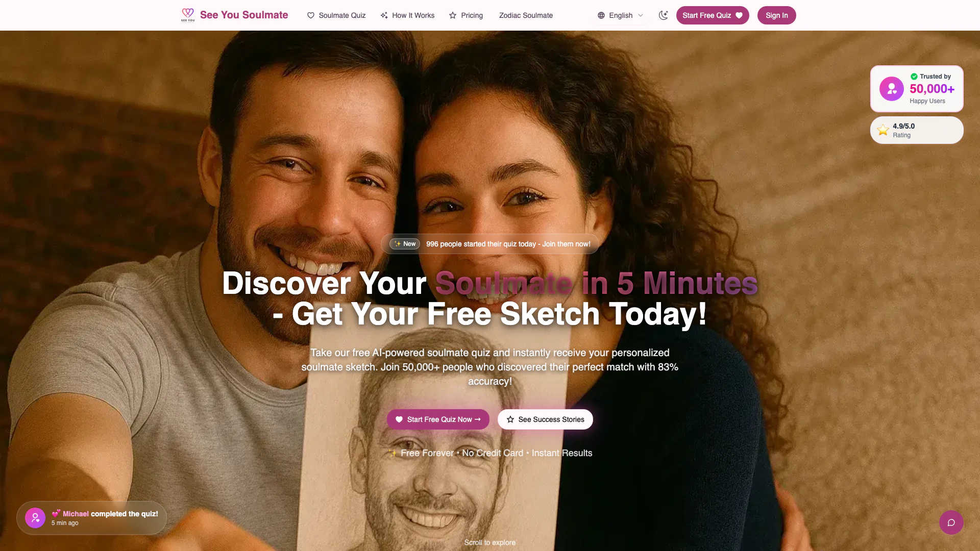Click the gold star rating icon

pos(883,130)
